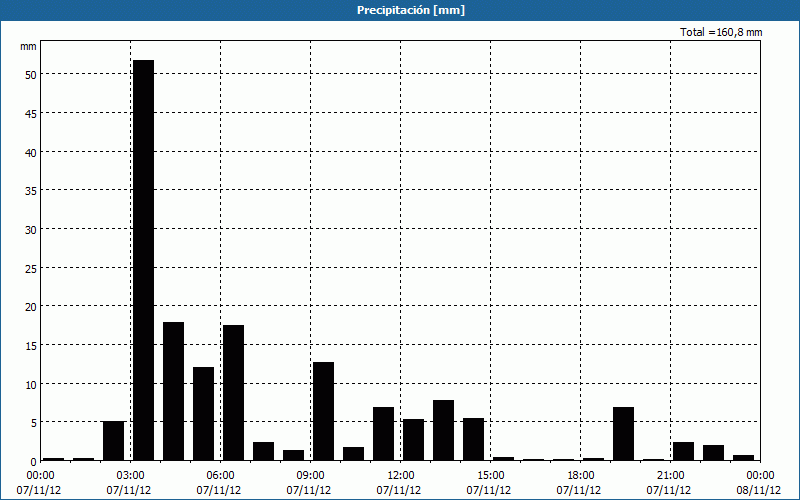Click the 12.5 mm bar starting at 09:00
Image resolution: width=800 pixels, height=500 pixels.
pos(323,411)
